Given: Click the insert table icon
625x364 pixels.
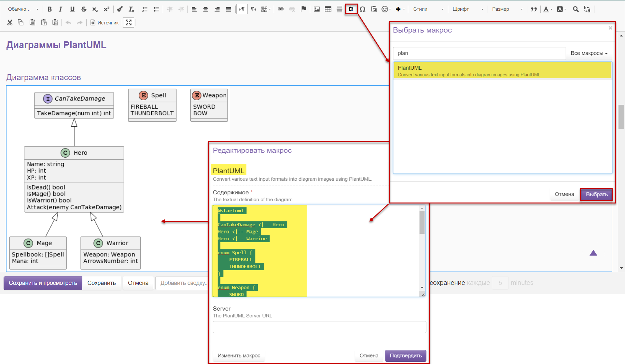Looking at the screenshot, I should click(328, 9).
